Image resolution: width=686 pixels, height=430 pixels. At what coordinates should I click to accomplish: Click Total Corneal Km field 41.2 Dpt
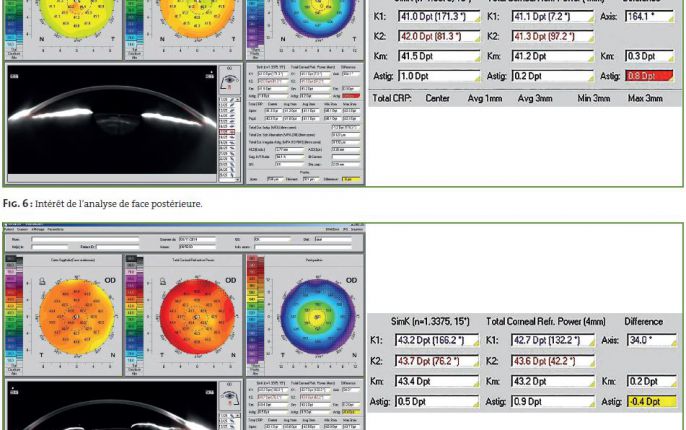(x=553, y=56)
